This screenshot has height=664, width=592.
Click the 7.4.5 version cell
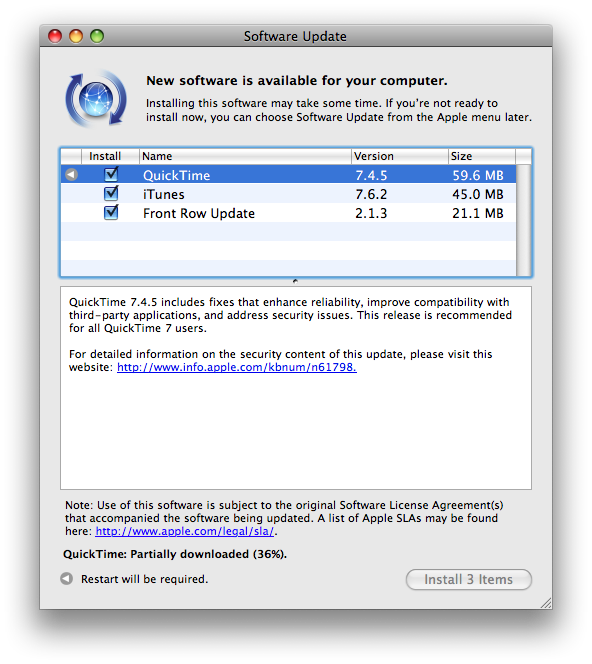pos(371,175)
